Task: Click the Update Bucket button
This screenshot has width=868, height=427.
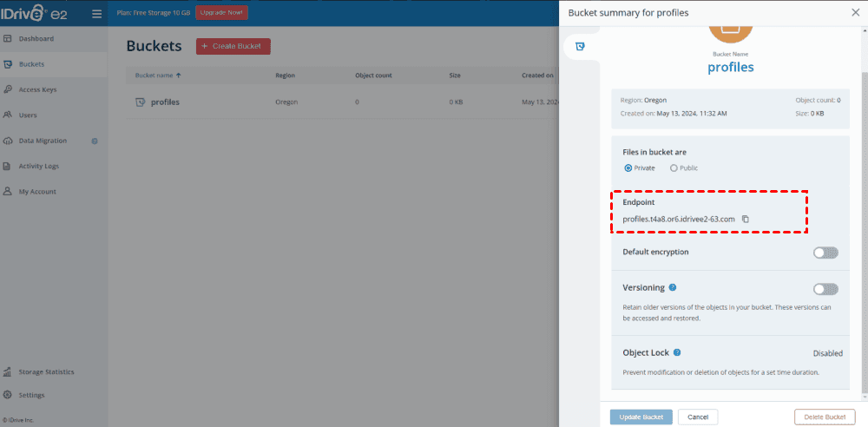Action: tap(641, 417)
